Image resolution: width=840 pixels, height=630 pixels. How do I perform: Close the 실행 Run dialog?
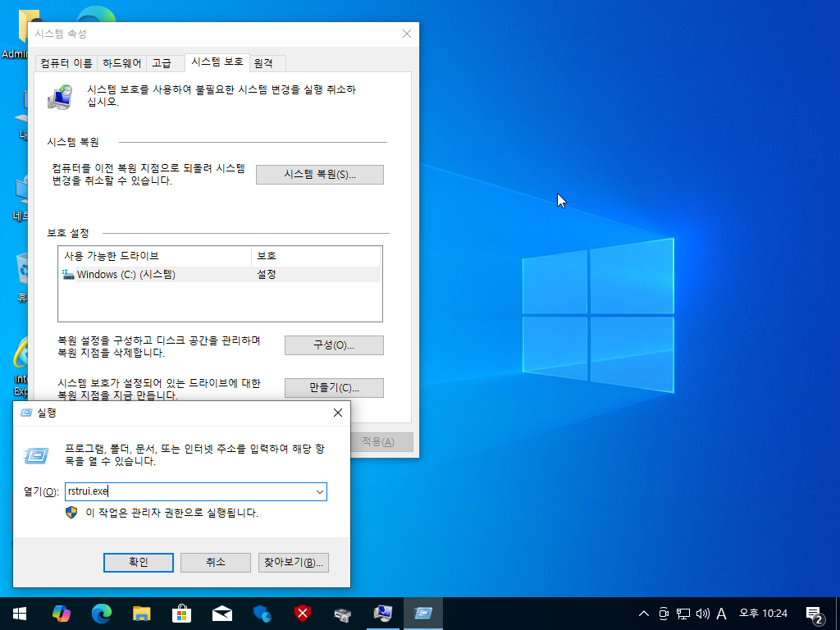338,413
